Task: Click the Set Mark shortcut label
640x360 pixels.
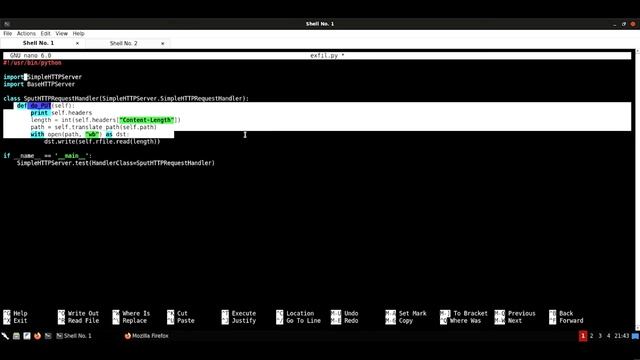Action: click(412, 313)
